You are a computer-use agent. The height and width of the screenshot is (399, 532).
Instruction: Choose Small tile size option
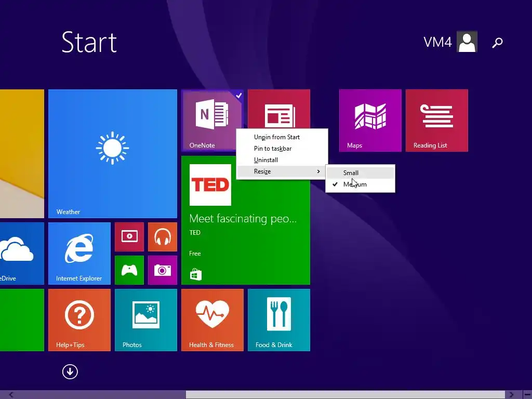point(361,172)
